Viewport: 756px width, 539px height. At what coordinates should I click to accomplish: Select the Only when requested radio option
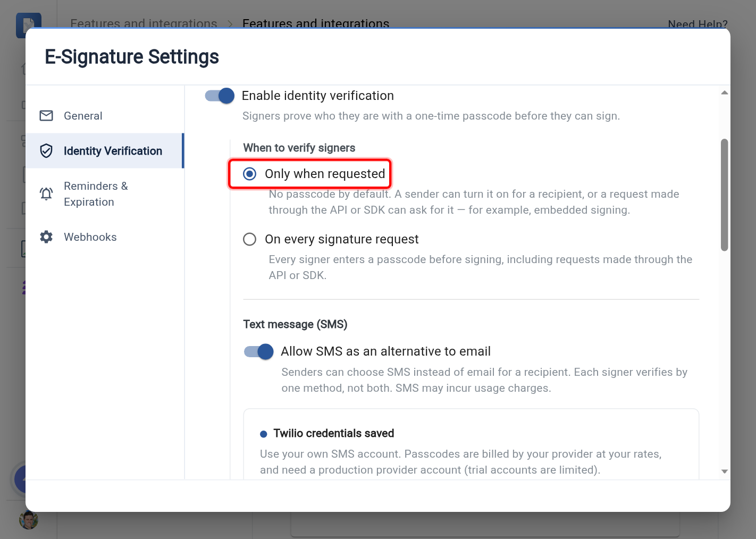(x=249, y=174)
